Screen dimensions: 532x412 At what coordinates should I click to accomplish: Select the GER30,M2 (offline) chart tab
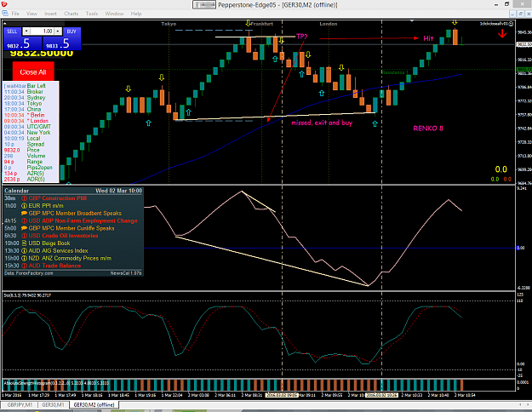94,405
